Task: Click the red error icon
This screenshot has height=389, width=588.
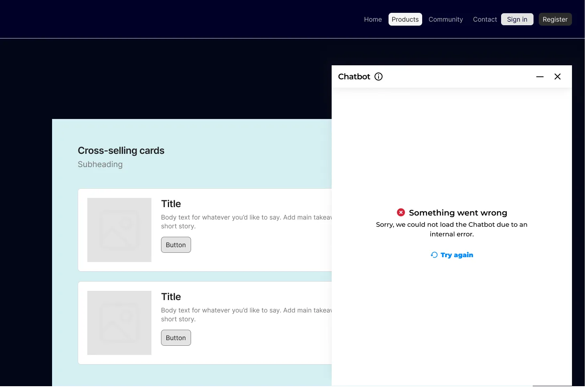Action: (x=401, y=212)
